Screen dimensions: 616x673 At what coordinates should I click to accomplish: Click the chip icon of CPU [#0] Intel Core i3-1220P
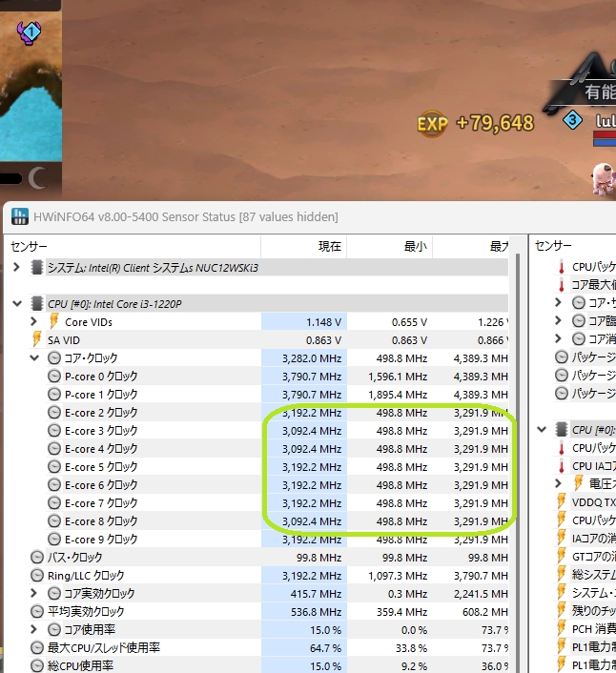pos(37,303)
